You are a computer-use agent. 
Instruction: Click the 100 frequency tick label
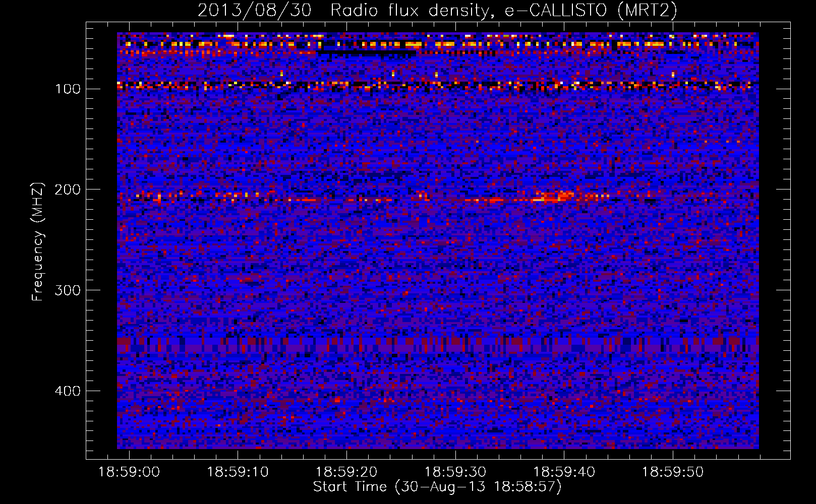point(68,89)
